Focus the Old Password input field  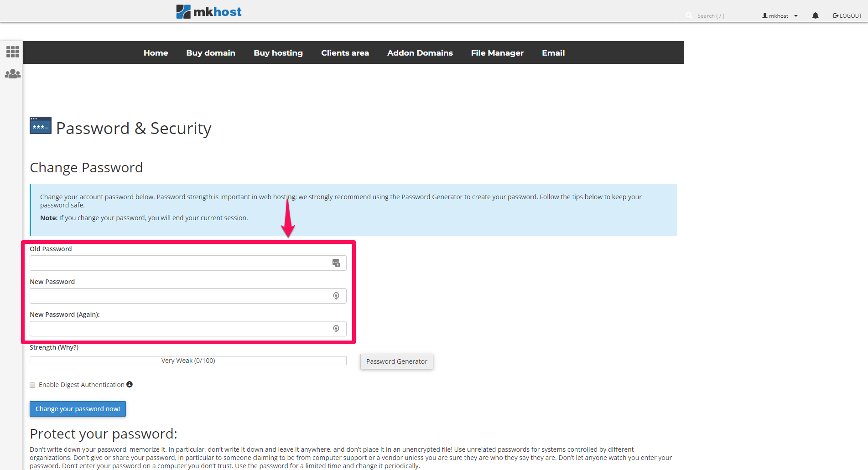point(180,263)
